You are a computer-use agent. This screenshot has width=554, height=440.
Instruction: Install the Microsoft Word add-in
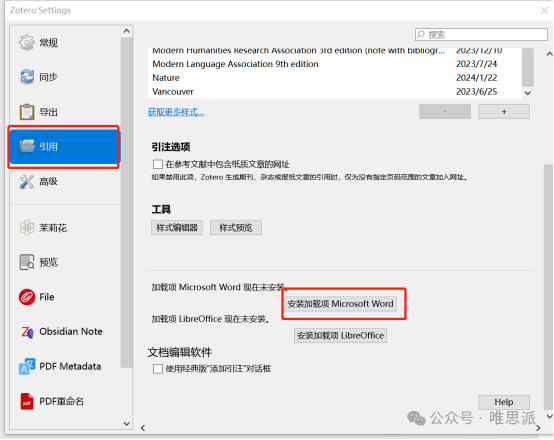tap(340, 304)
